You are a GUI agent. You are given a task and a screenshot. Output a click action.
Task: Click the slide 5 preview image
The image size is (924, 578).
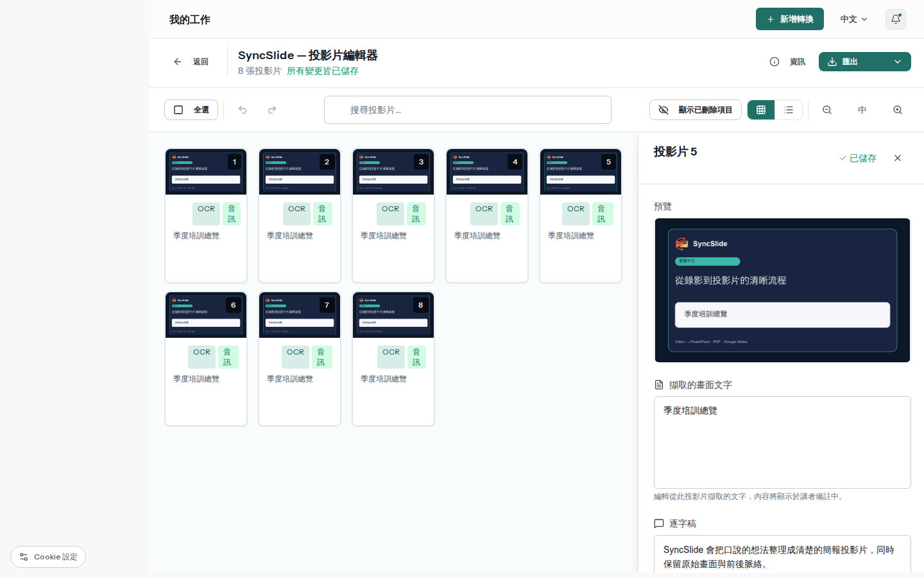782,290
